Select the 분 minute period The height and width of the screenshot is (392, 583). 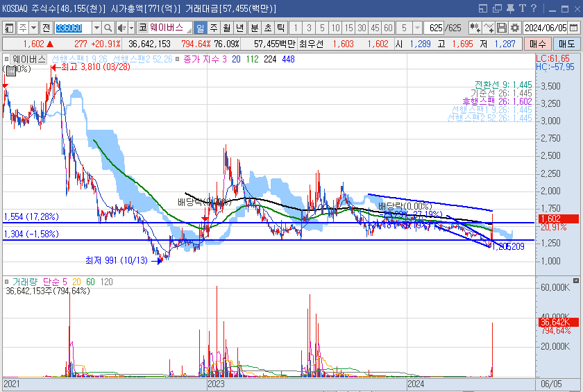pos(254,28)
